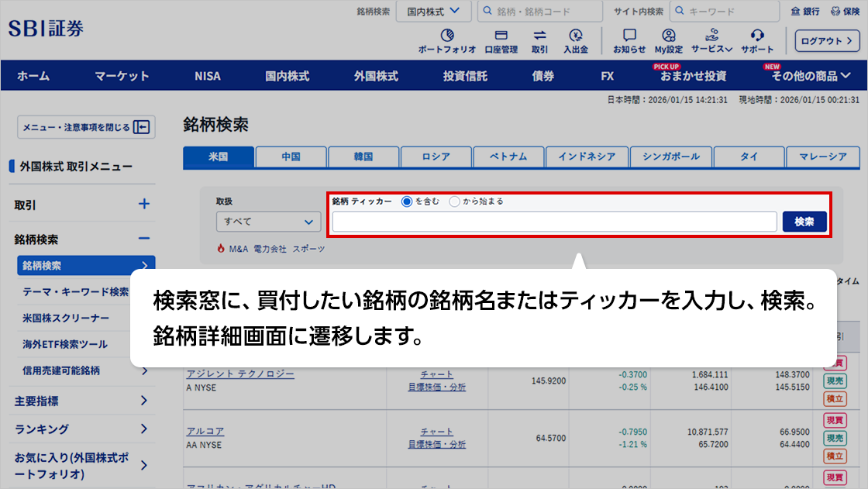Select the を含む radio button

(x=407, y=201)
